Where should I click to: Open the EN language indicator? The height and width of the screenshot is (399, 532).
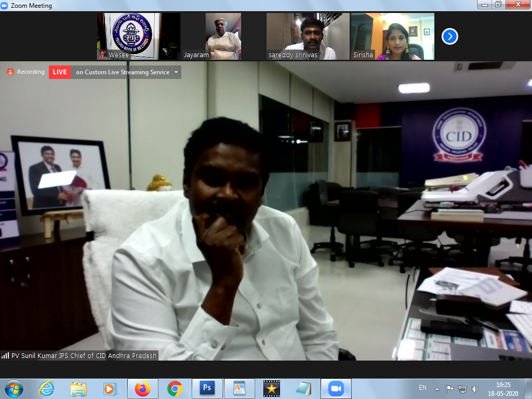[422, 388]
